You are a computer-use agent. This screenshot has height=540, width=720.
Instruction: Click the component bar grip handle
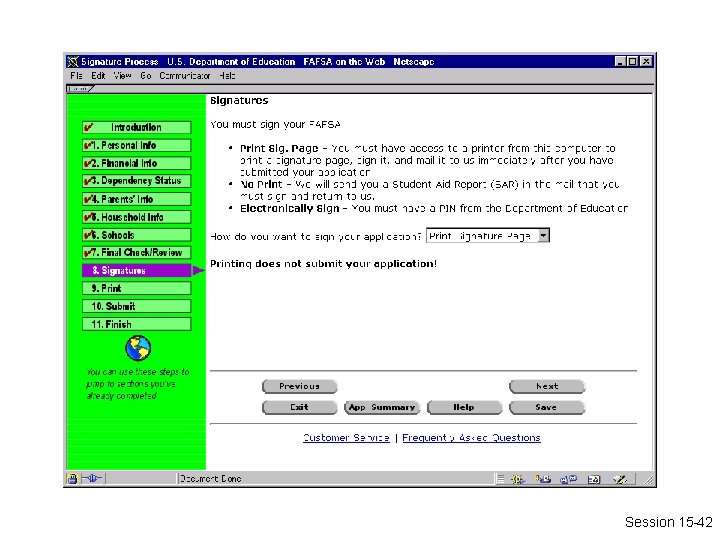pyautogui.click(x=501, y=479)
